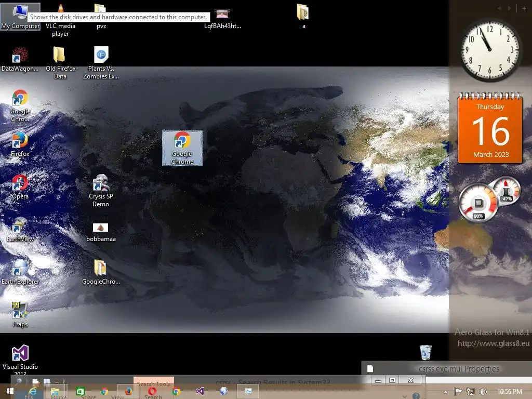Open the Start menu button
The image size is (532, 399).
point(10,391)
